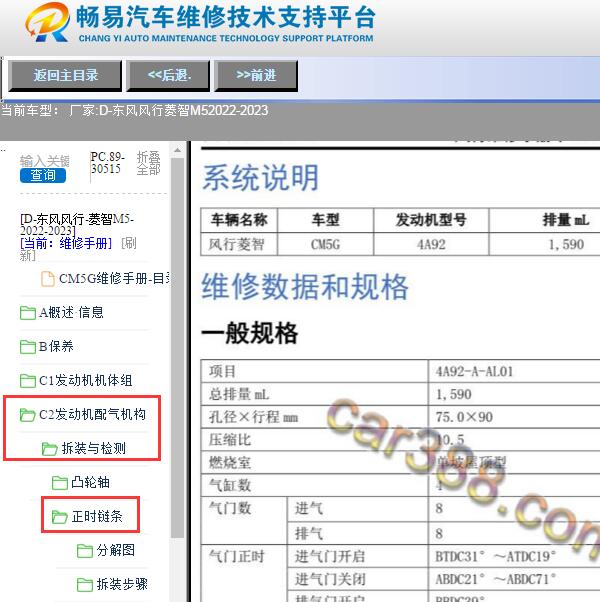The height and width of the screenshot is (602, 600).
Task: Click the 折叠全部 link
Action: coord(149,163)
